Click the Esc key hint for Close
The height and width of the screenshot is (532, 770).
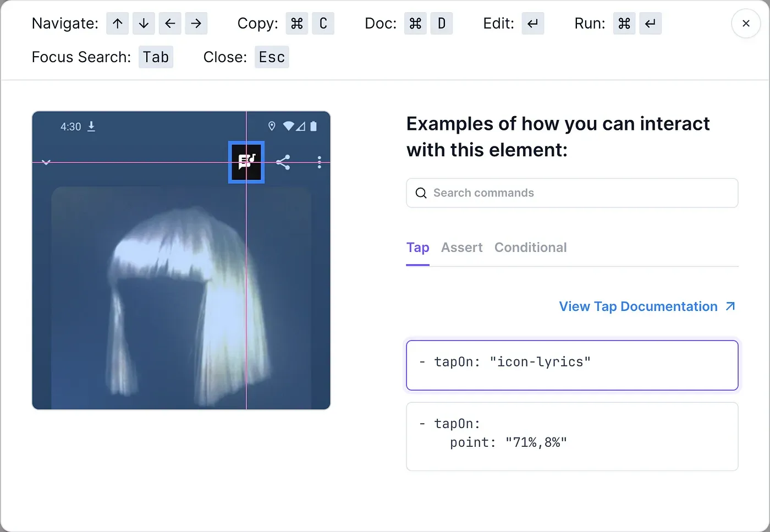272,57
